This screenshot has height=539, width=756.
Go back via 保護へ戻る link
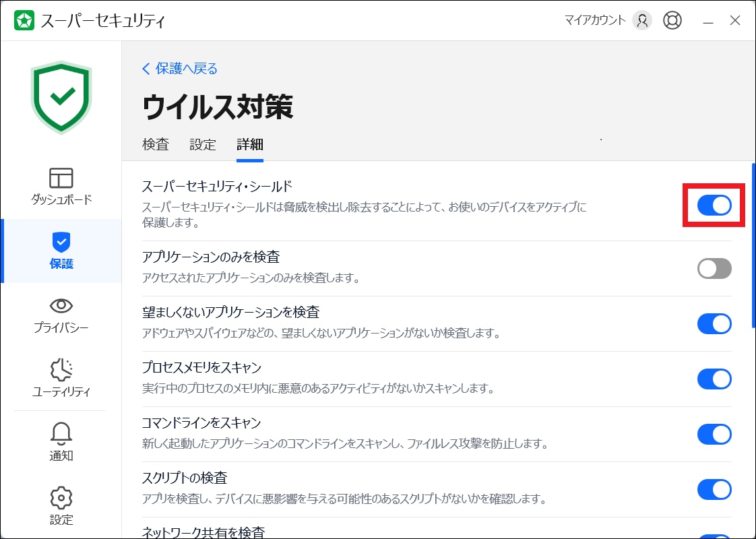click(180, 69)
